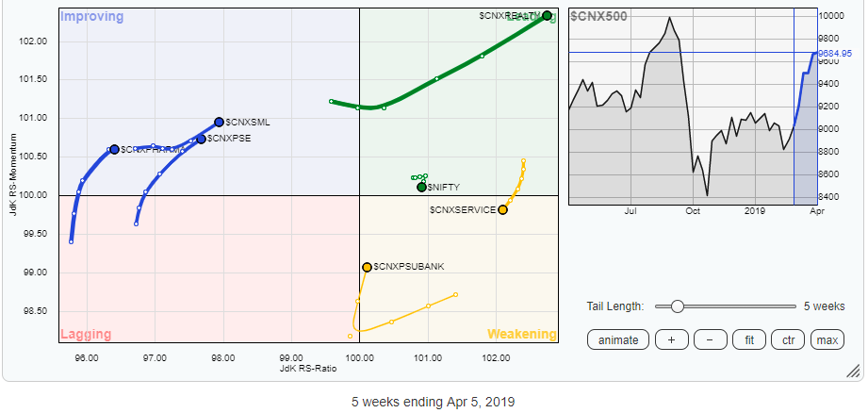The width and height of the screenshot is (868, 413).
Task: Click the $CNX500 benchmark chart title
Action: pos(598,17)
